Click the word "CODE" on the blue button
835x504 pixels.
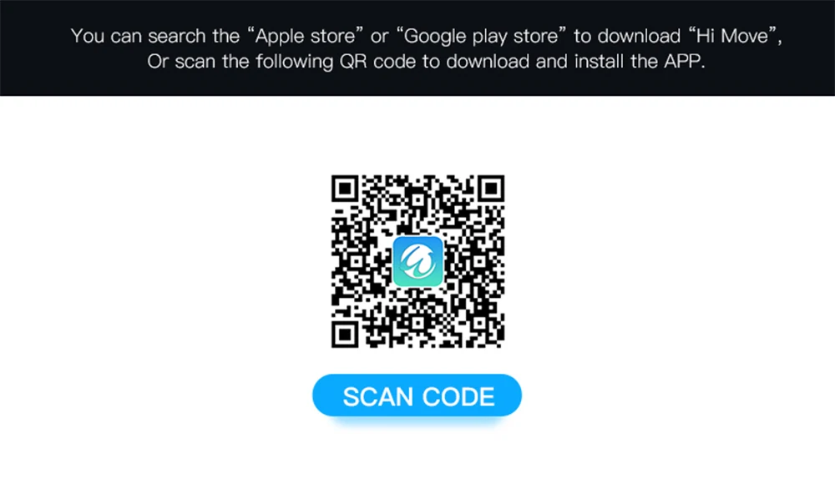point(458,397)
